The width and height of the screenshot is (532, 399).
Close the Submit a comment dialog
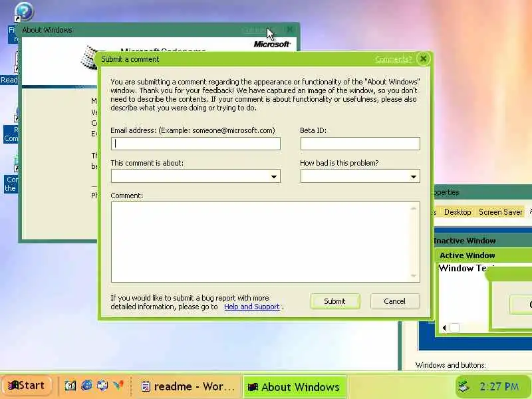point(423,59)
